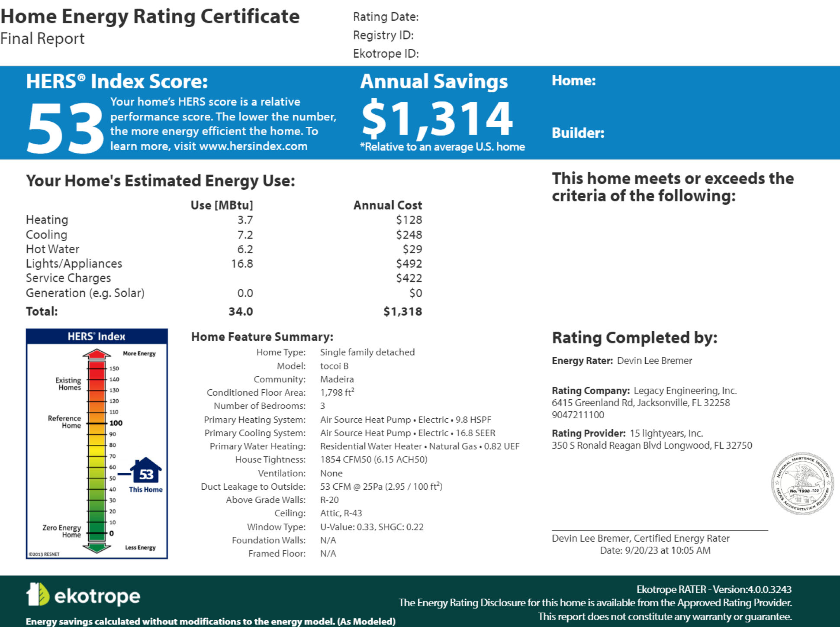
Task: Click the Community value 'Madeira'
Action: pyautogui.click(x=337, y=379)
